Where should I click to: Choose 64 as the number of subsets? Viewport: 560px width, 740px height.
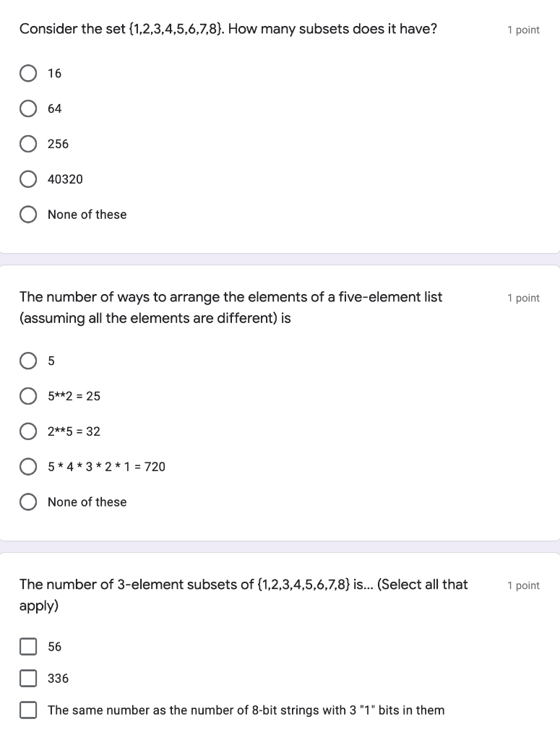tap(28, 108)
